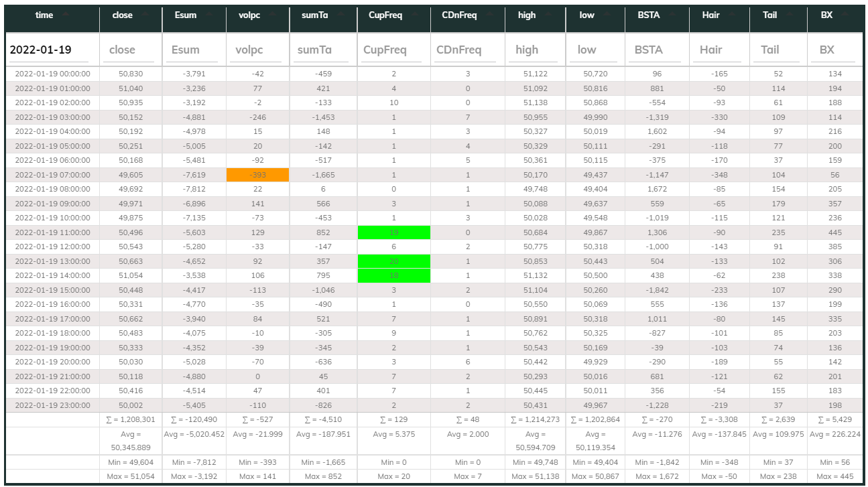
Task: Focus the CDnFreq filter input
Action: pos(468,50)
